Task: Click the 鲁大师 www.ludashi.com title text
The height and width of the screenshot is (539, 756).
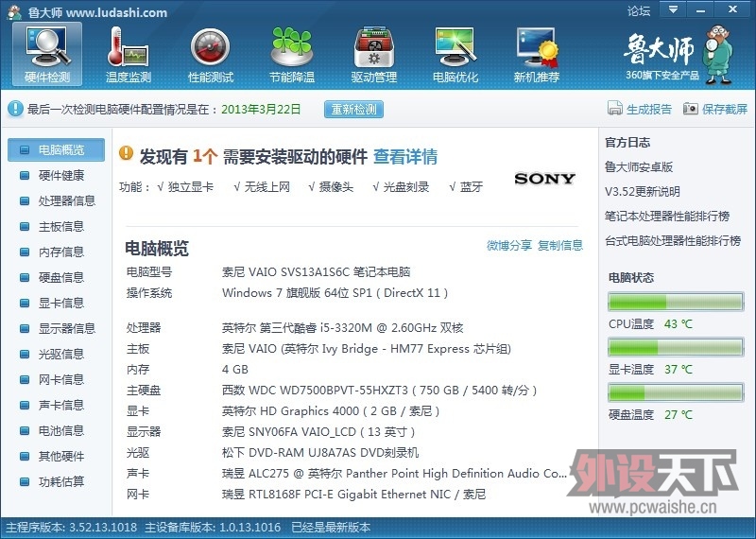Action: (97, 12)
